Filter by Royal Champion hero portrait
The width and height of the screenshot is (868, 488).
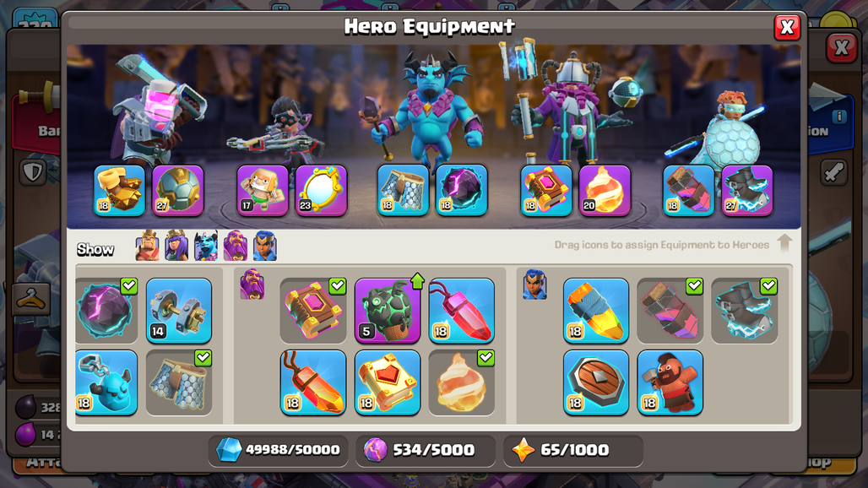pos(264,246)
